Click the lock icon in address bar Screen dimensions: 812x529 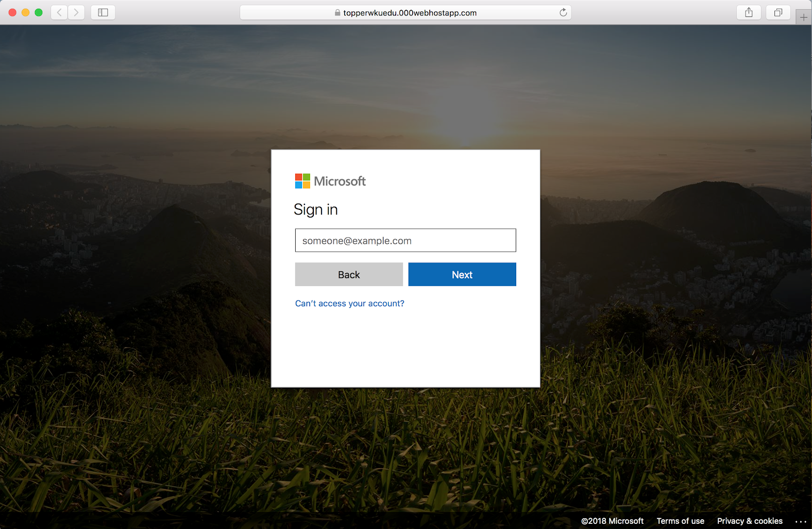point(337,13)
